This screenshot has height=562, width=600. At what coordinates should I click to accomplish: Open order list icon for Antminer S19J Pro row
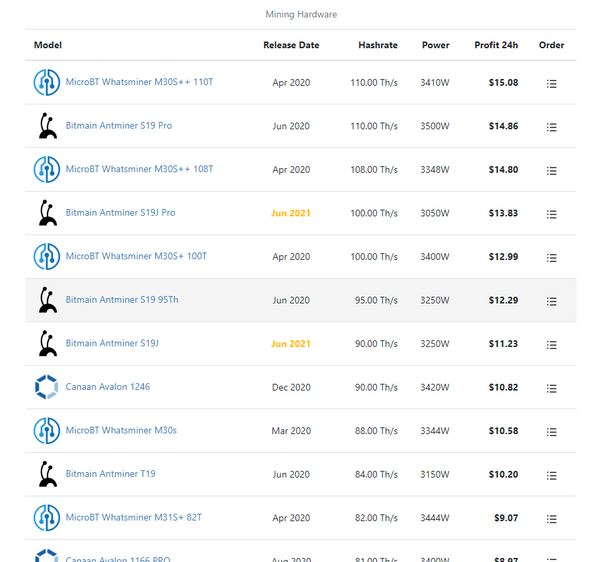pyautogui.click(x=551, y=214)
